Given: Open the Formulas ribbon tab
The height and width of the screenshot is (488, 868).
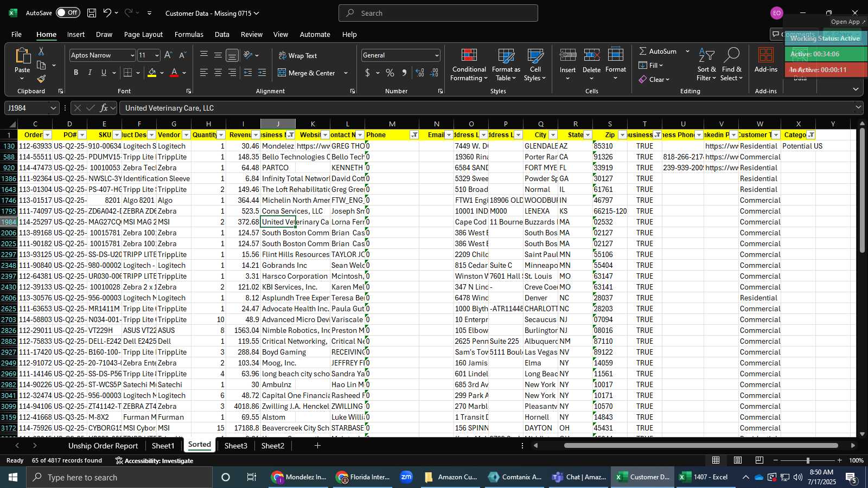Looking at the screenshot, I should coord(189,34).
